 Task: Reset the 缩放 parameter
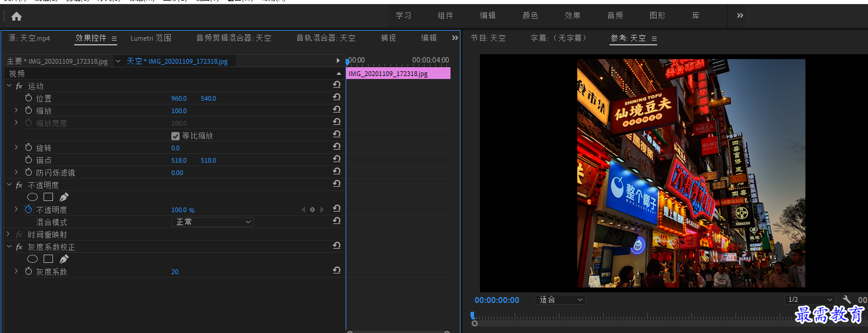click(337, 110)
